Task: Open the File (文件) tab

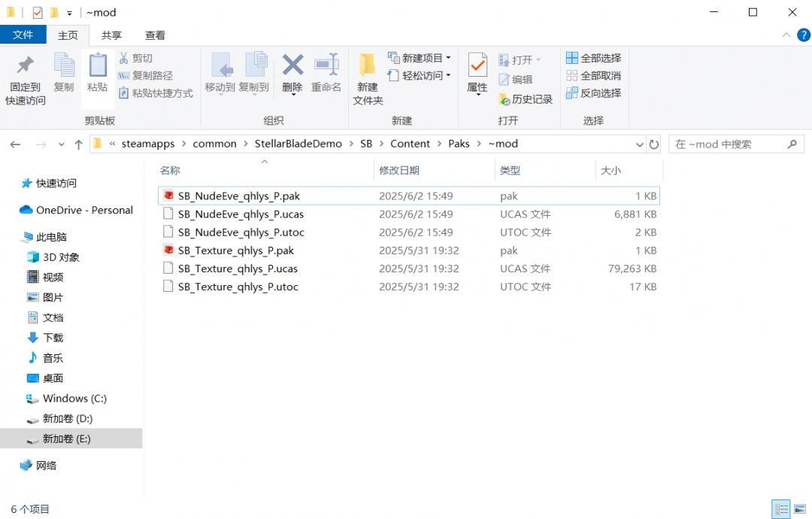Action: point(23,35)
